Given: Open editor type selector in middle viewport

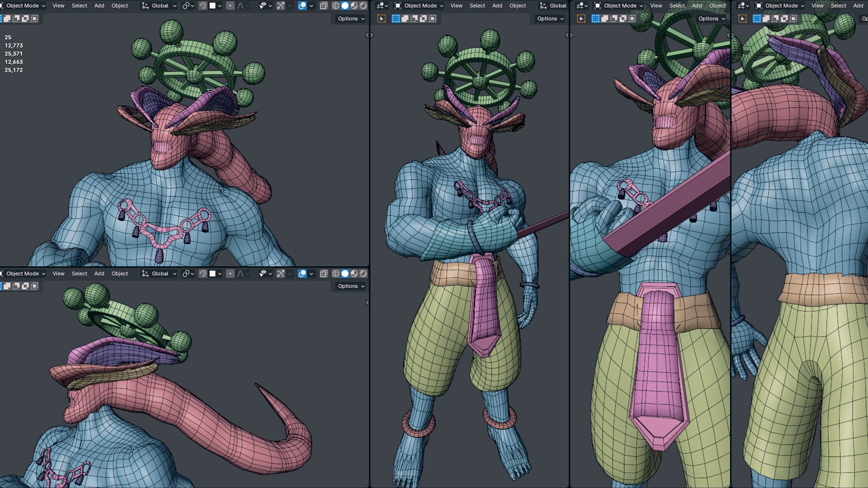Looking at the screenshot, I should point(382,6).
